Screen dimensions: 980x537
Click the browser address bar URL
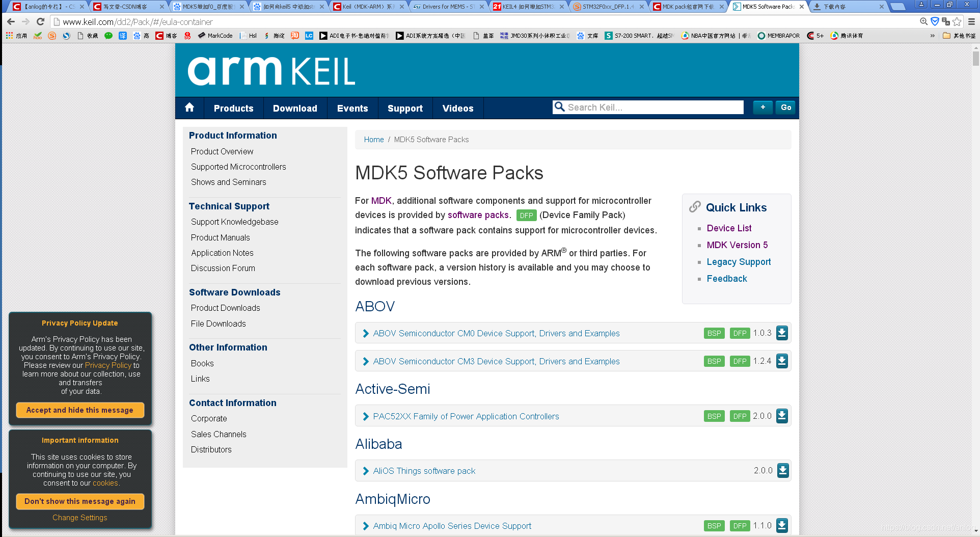point(138,22)
